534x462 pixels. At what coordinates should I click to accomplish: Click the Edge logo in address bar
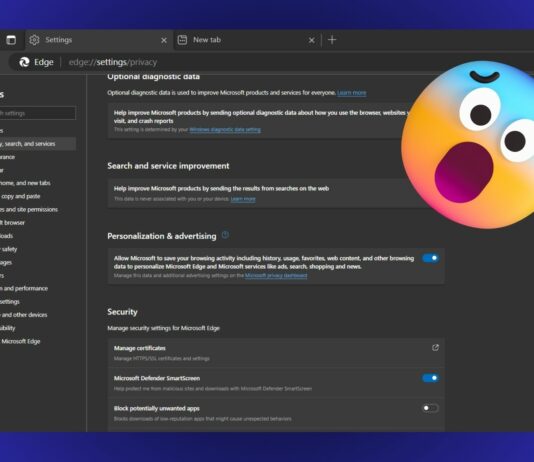point(24,62)
